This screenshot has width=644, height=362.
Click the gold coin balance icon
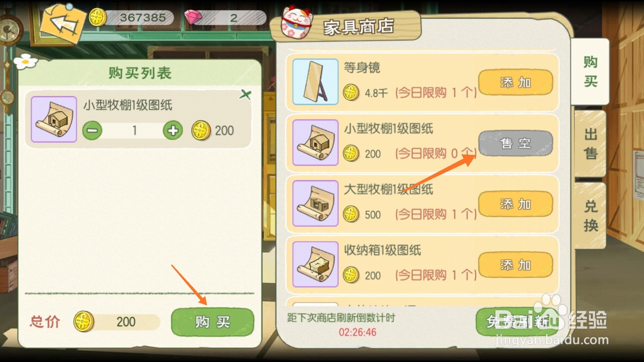click(x=97, y=17)
